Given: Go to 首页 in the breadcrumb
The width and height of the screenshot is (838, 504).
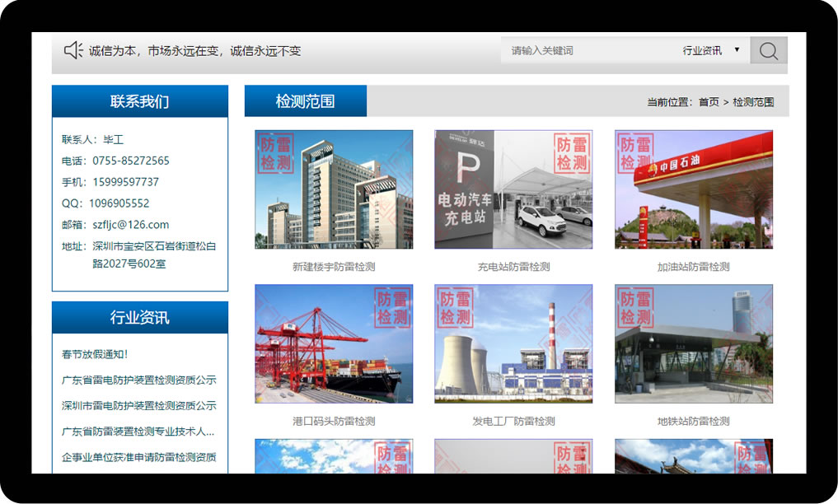Looking at the screenshot, I should pyautogui.click(x=709, y=102).
